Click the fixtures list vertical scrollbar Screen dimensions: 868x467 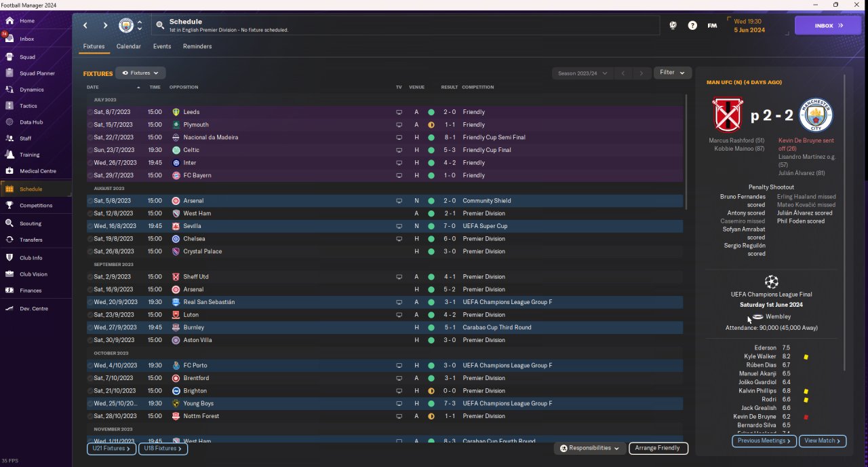[686, 153]
